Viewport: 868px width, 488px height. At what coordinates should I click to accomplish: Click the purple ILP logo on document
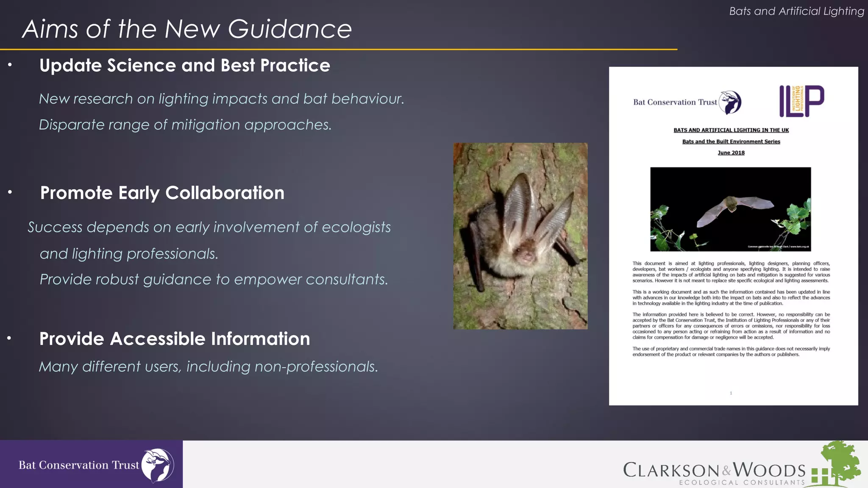click(x=801, y=101)
